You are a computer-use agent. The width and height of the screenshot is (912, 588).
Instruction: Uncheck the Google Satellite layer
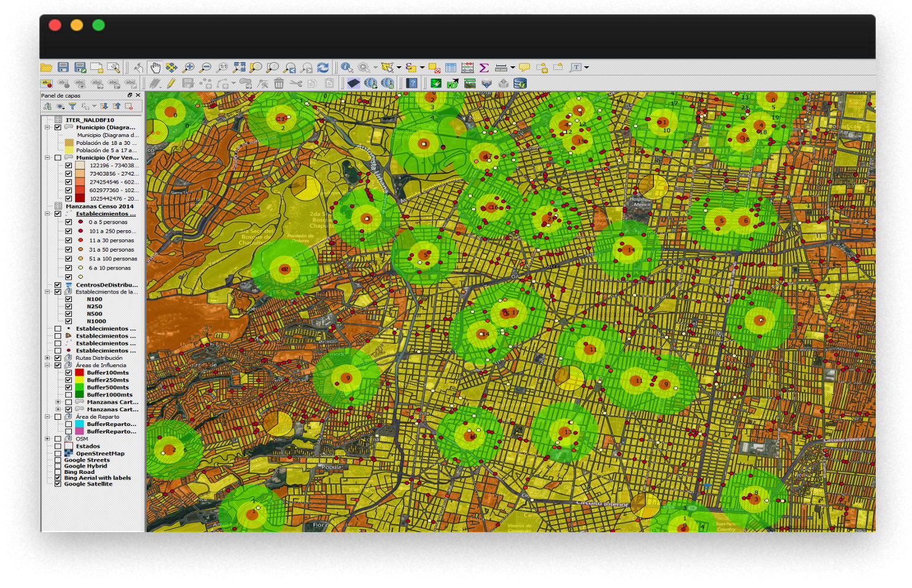(58, 484)
